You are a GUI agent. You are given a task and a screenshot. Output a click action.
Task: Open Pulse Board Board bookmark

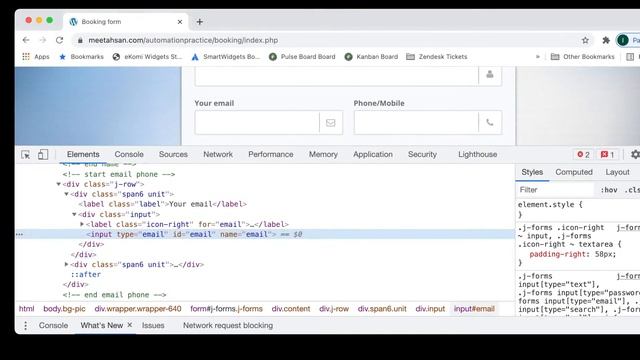click(302, 57)
